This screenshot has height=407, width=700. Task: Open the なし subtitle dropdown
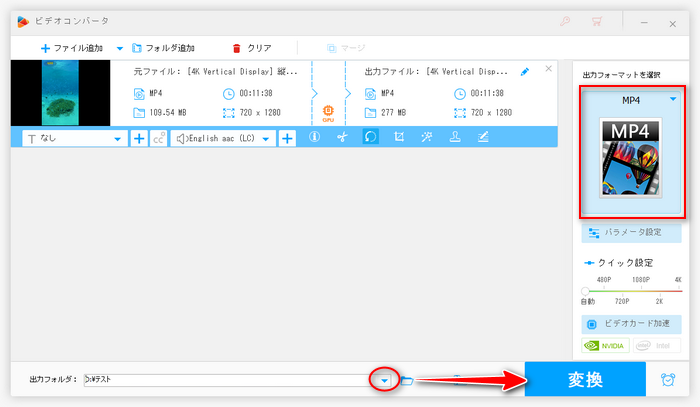tap(75, 138)
